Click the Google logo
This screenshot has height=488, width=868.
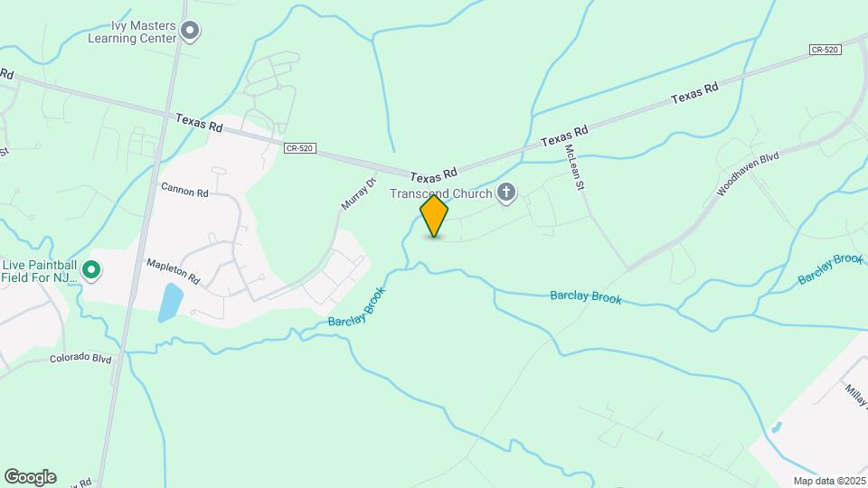[x=31, y=477]
